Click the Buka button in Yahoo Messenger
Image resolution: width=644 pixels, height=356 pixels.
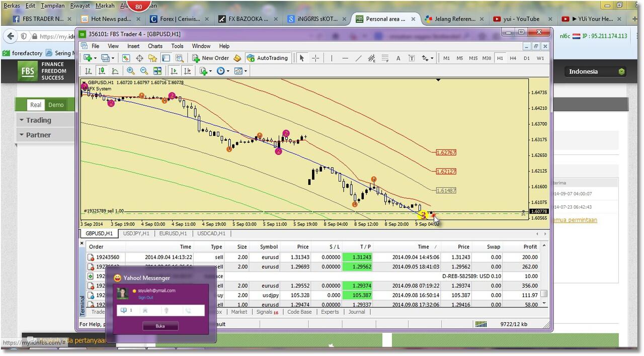[x=160, y=326]
